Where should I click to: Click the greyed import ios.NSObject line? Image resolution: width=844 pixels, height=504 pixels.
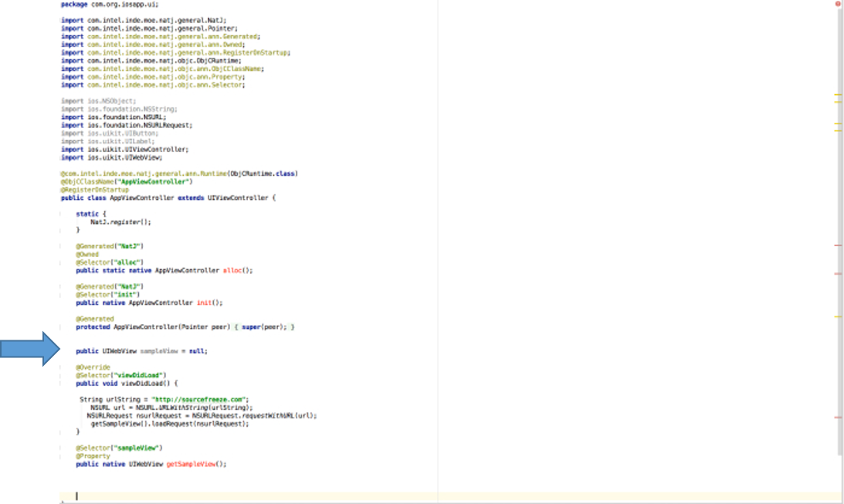coord(99,101)
